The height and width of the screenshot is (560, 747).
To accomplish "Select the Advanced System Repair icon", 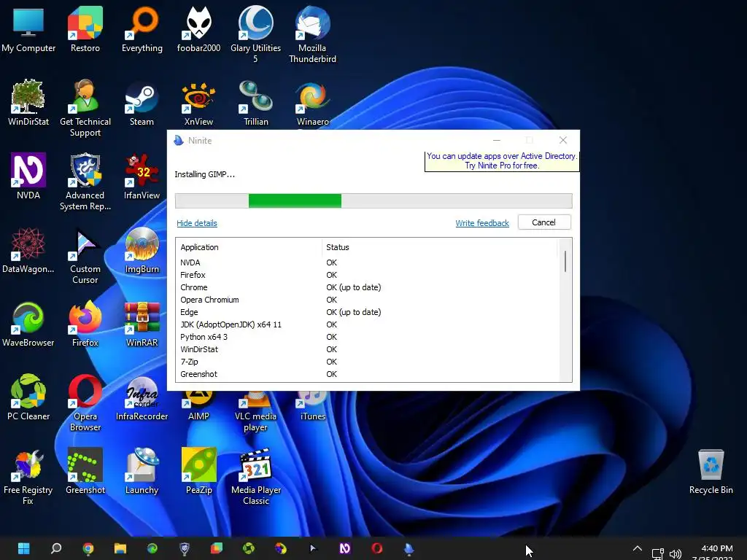I will [85, 182].
